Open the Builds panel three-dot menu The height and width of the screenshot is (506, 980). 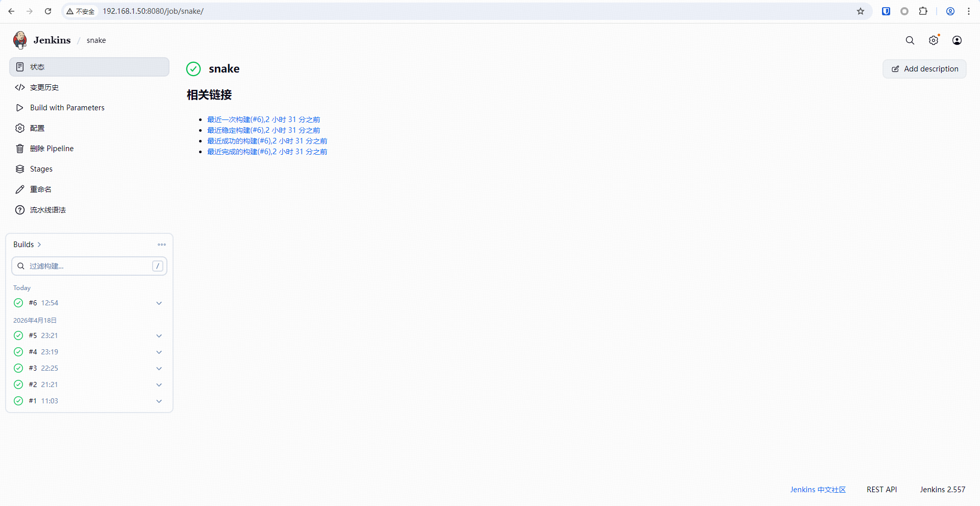tap(162, 245)
